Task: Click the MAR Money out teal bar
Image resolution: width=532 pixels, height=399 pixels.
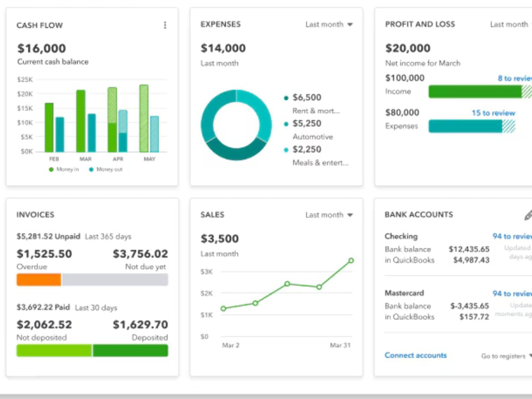Action: (92, 132)
